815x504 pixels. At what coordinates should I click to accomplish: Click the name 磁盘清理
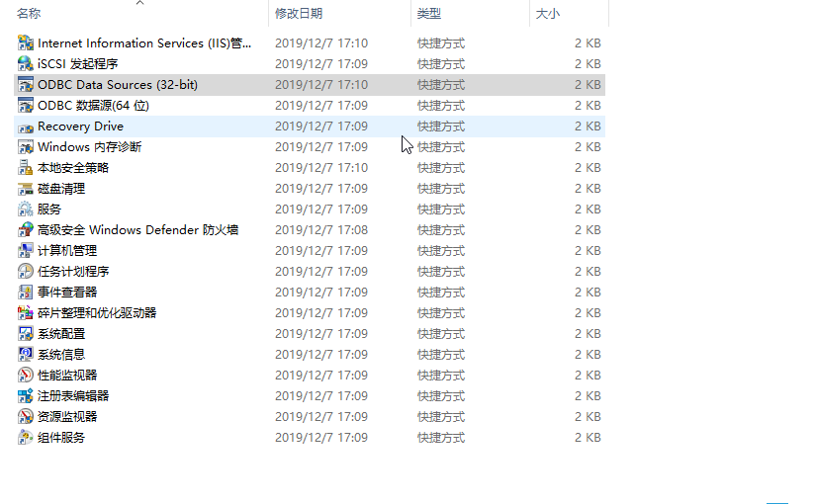tap(61, 189)
